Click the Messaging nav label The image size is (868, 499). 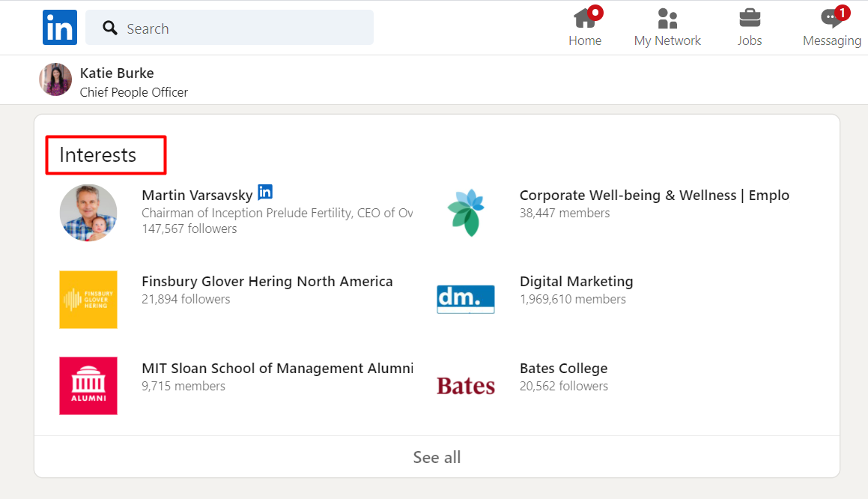point(831,41)
